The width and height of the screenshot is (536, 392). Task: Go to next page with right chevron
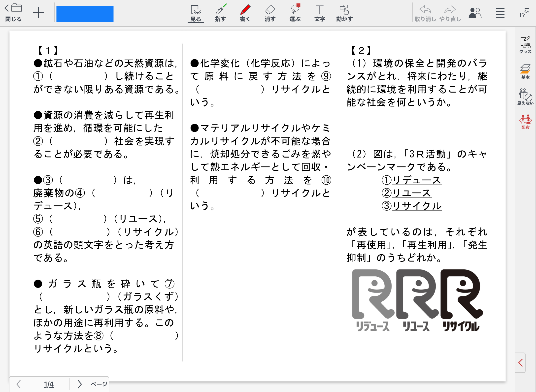pyautogui.click(x=79, y=384)
